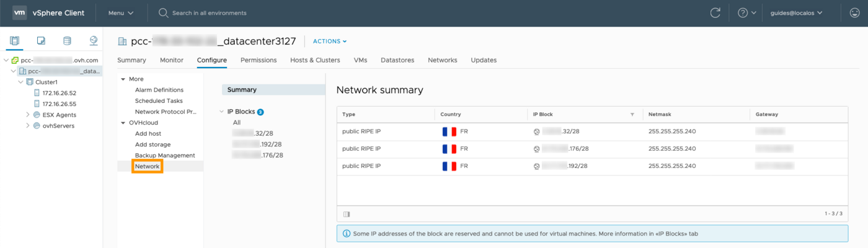Select Network under OVHcloud

(148, 166)
